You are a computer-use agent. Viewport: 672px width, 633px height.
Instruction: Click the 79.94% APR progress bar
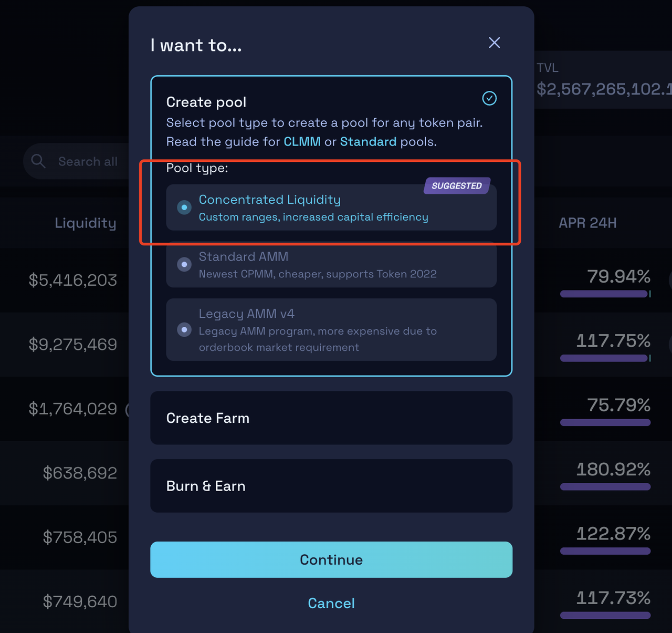pos(605,294)
